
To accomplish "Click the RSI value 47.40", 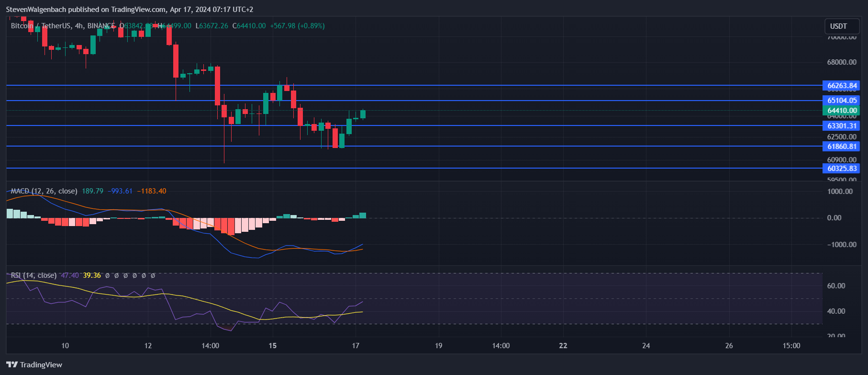I will point(70,275).
